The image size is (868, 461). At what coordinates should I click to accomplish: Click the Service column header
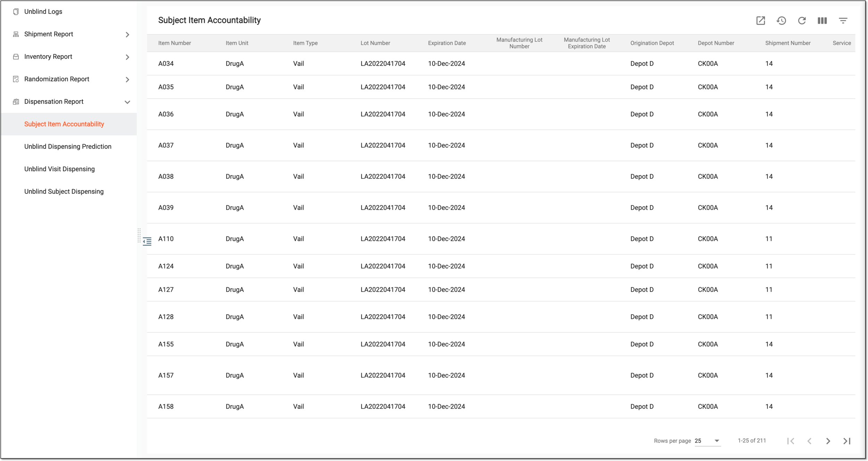(842, 43)
